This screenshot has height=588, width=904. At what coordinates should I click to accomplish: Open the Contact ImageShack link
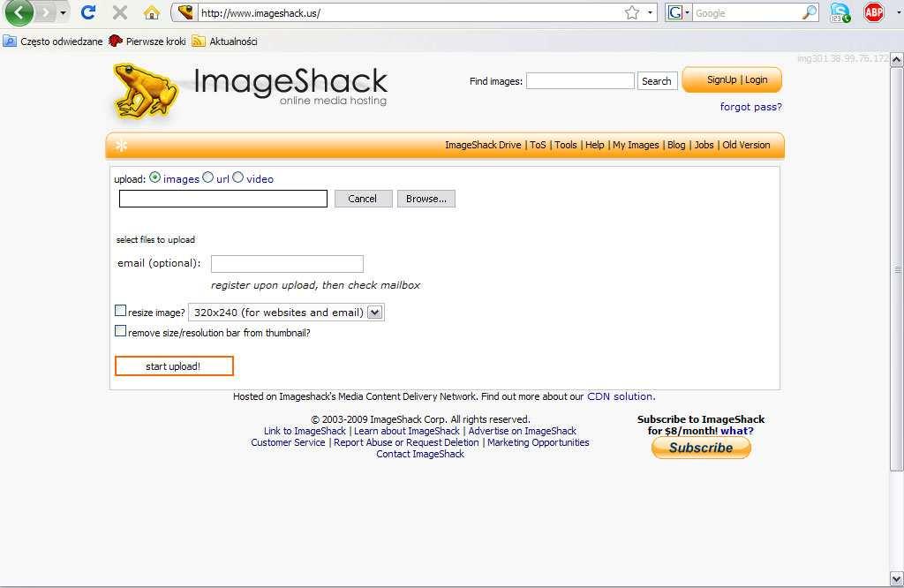pyautogui.click(x=419, y=455)
